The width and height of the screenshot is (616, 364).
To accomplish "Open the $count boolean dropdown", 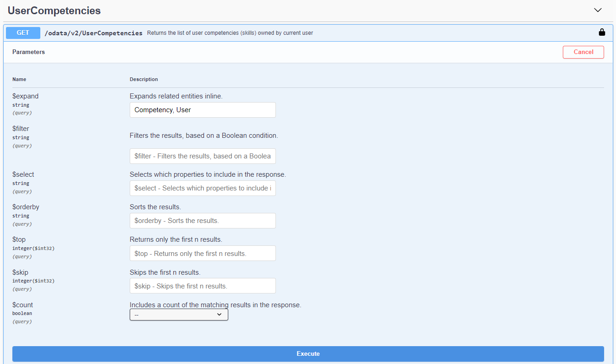I will coord(179,315).
